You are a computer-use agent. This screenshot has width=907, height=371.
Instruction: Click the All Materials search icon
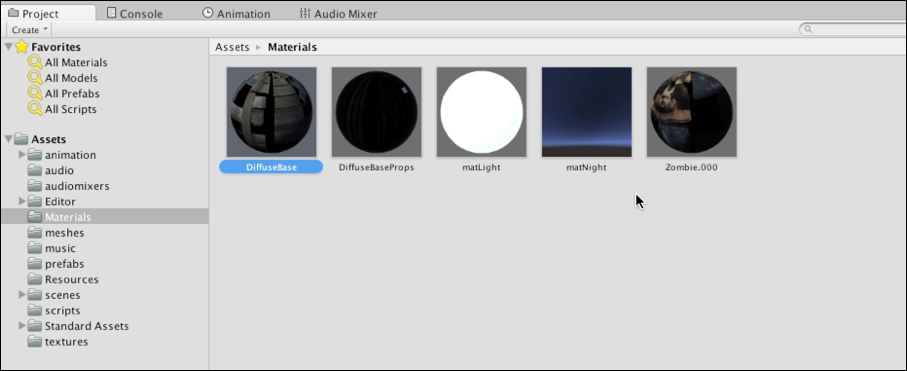pos(35,63)
